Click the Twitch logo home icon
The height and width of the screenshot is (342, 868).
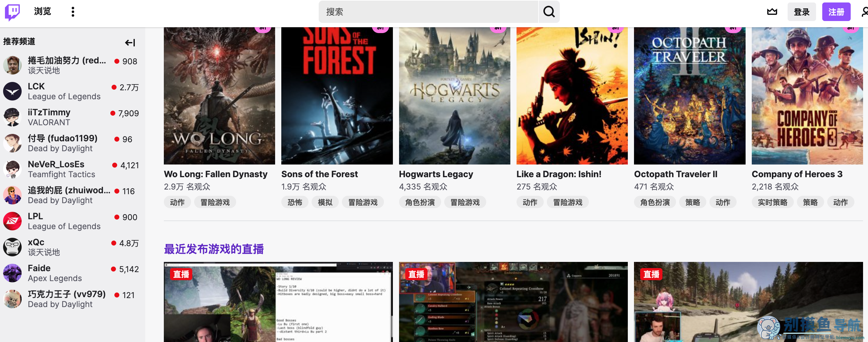12,12
